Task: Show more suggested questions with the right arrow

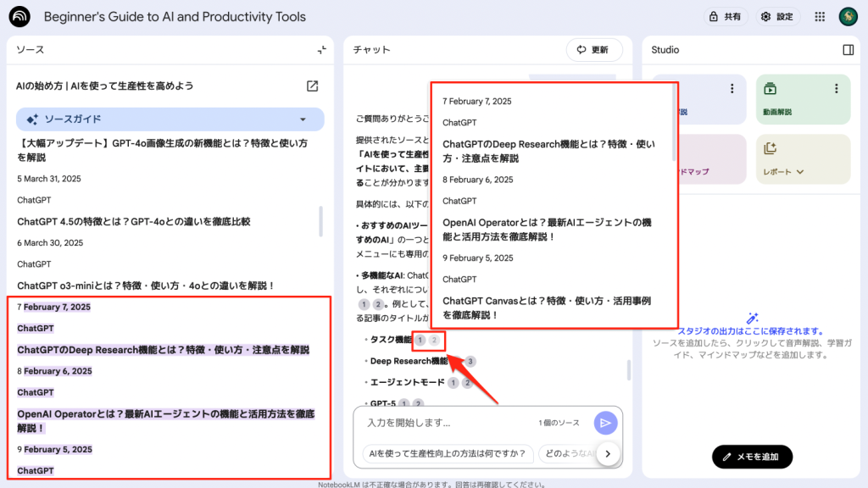Action: pyautogui.click(x=608, y=454)
